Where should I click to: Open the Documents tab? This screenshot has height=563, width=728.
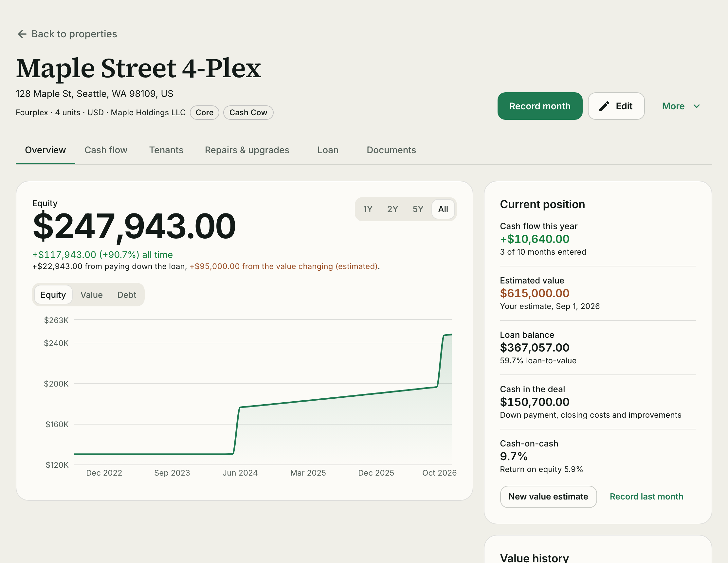tap(391, 150)
